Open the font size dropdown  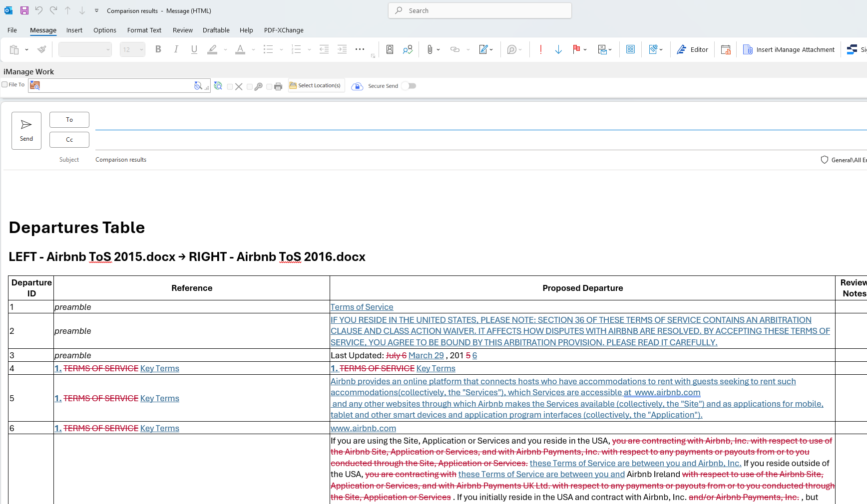click(x=142, y=49)
